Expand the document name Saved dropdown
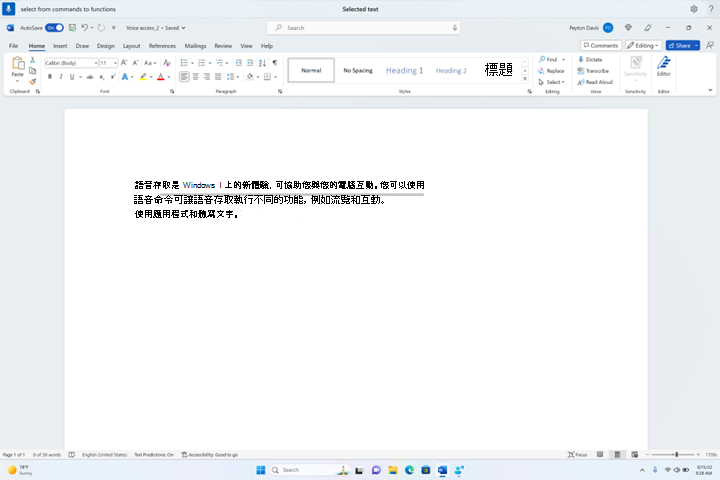This screenshot has height=480, width=720. pyautogui.click(x=183, y=28)
